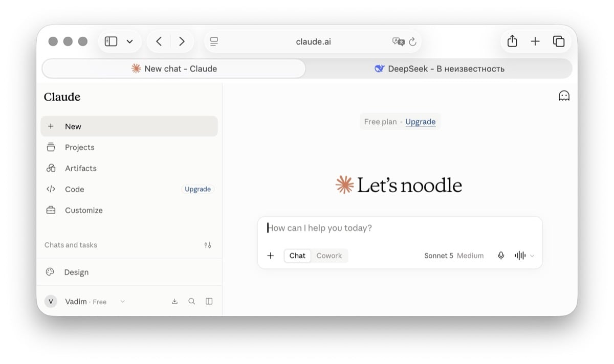The height and width of the screenshot is (364, 614).
Task: Show the tab overview icon
Action: click(559, 41)
